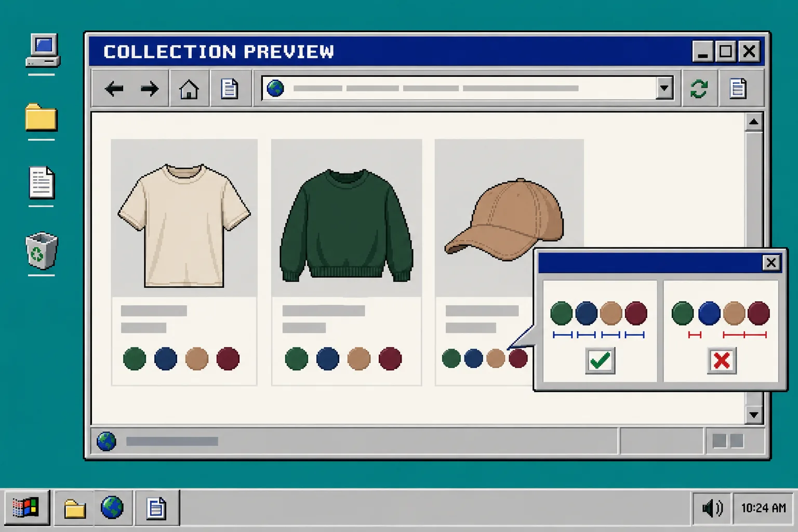Expand the address bar dropdown arrow

664,88
